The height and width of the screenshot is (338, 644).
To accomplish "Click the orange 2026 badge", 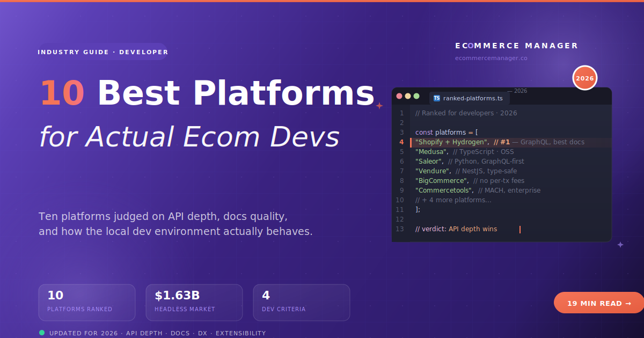I will [x=585, y=78].
